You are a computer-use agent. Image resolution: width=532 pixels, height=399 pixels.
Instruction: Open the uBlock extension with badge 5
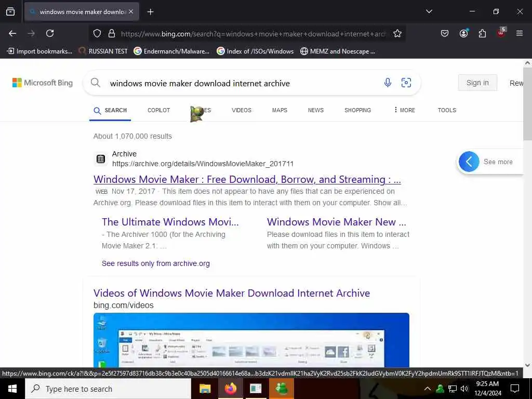502,33
